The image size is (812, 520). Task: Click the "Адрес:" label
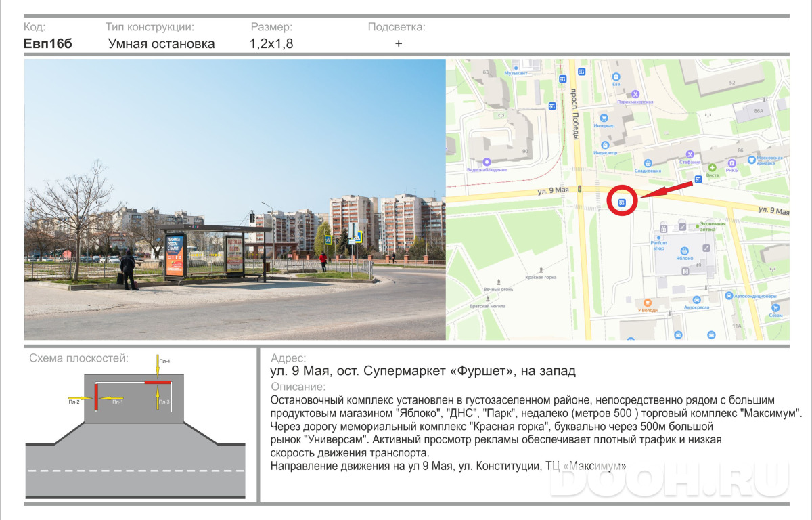288,358
